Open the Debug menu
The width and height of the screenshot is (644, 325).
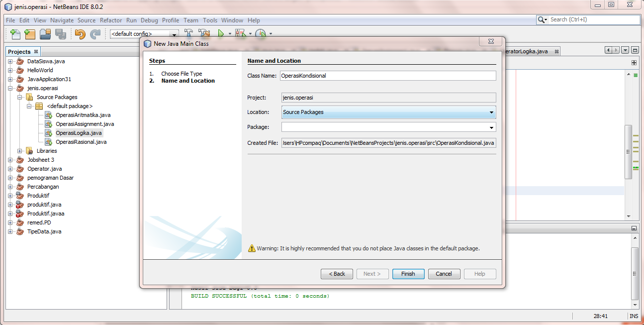pyautogui.click(x=149, y=20)
